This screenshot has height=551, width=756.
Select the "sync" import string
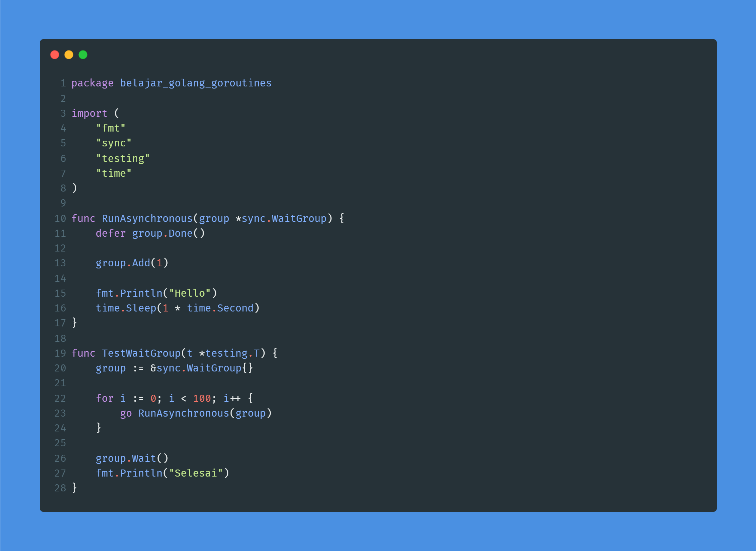(x=114, y=143)
